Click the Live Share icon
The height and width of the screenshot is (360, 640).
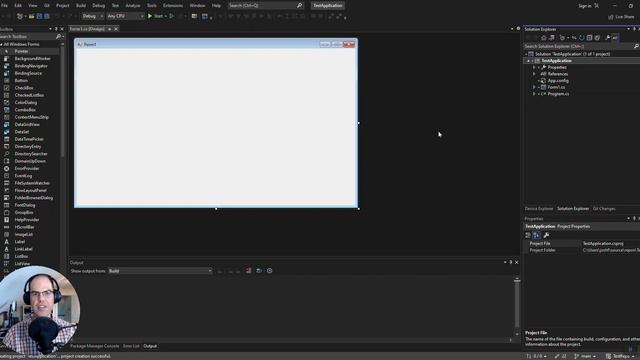(x=611, y=17)
